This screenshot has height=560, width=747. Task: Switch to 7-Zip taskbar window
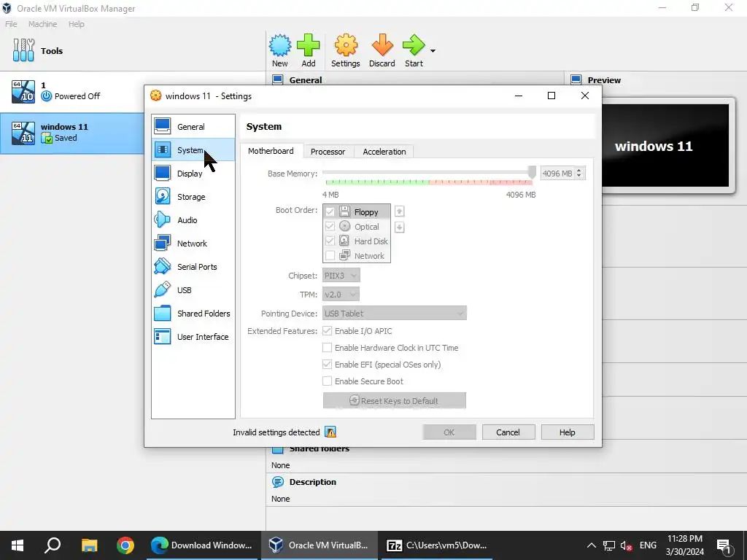436,545
